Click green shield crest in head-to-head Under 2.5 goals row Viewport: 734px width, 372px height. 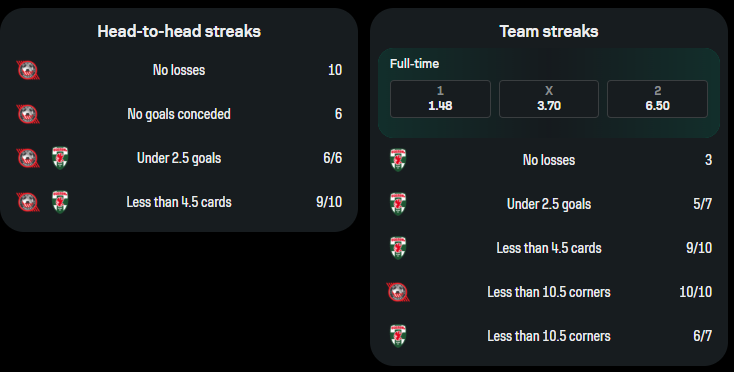tap(60, 158)
